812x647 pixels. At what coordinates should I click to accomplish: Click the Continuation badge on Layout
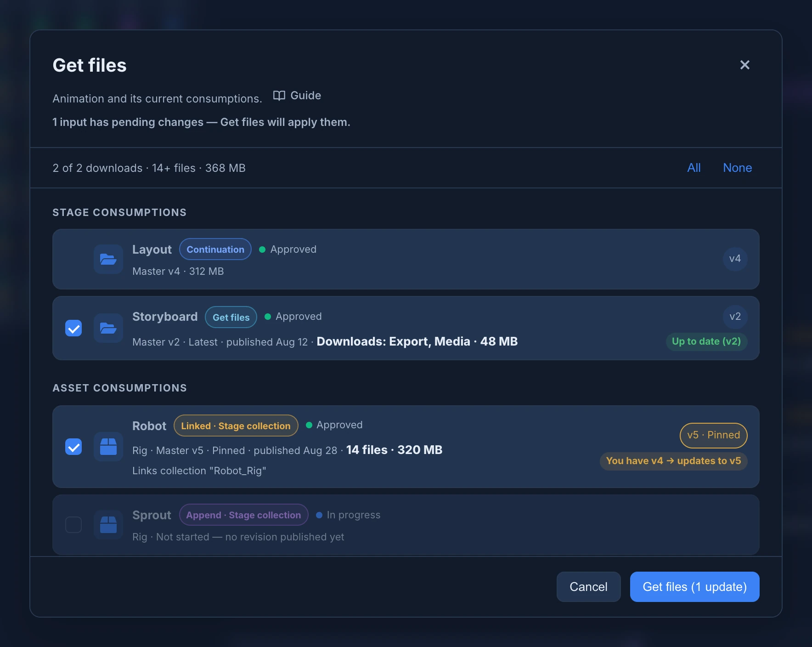coord(215,249)
